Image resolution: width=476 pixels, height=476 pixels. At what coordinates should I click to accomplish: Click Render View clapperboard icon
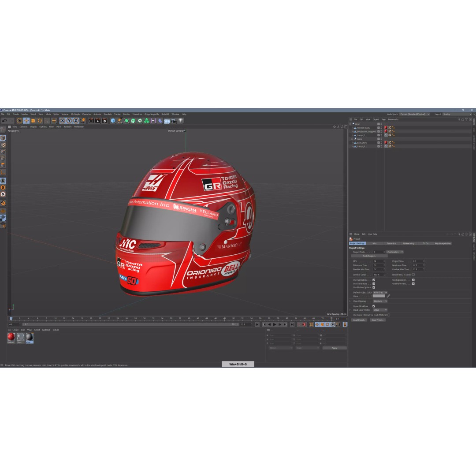point(91,121)
